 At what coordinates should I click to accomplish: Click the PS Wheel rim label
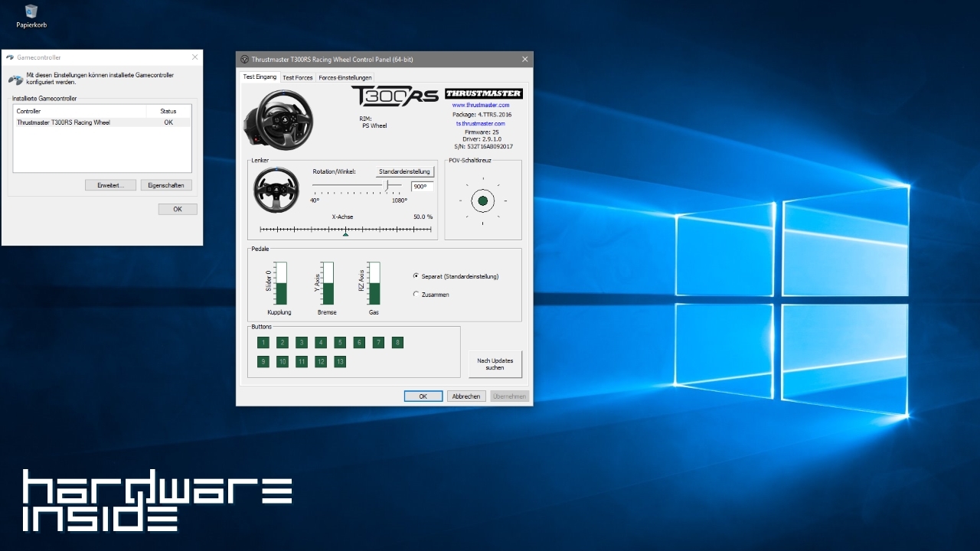[x=374, y=126]
